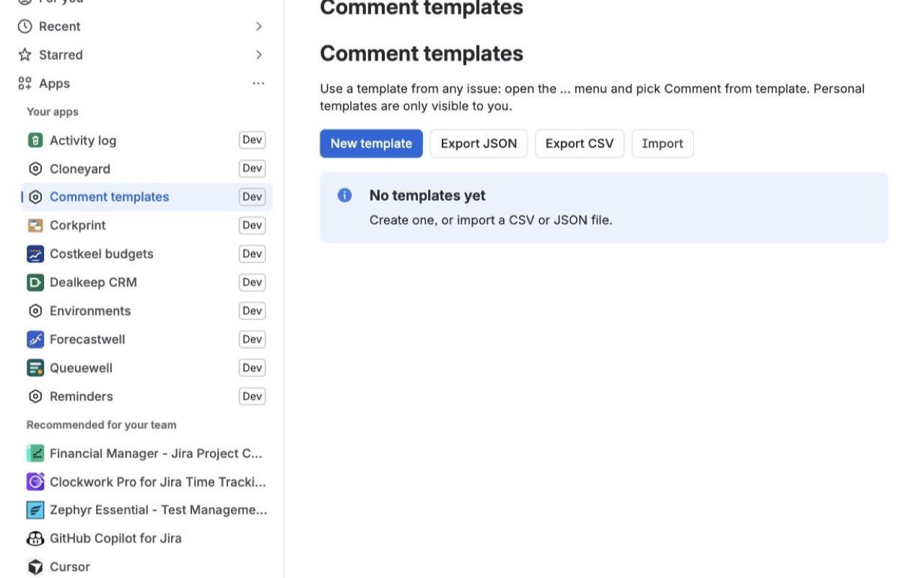The width and height of the screenshot is (924, 578).
Task: Click the Corkprint app icon
Action: 35,225
